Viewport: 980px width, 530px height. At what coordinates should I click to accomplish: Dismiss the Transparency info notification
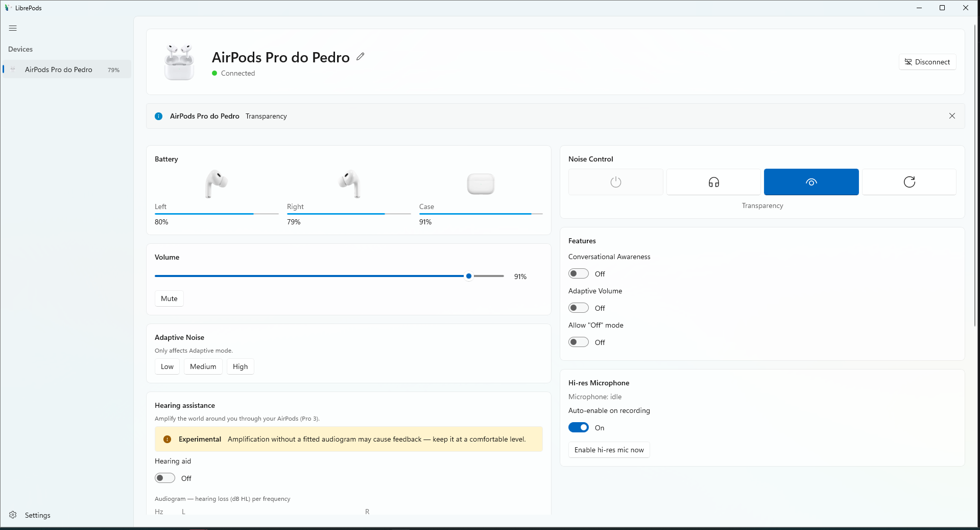[952, 116]
